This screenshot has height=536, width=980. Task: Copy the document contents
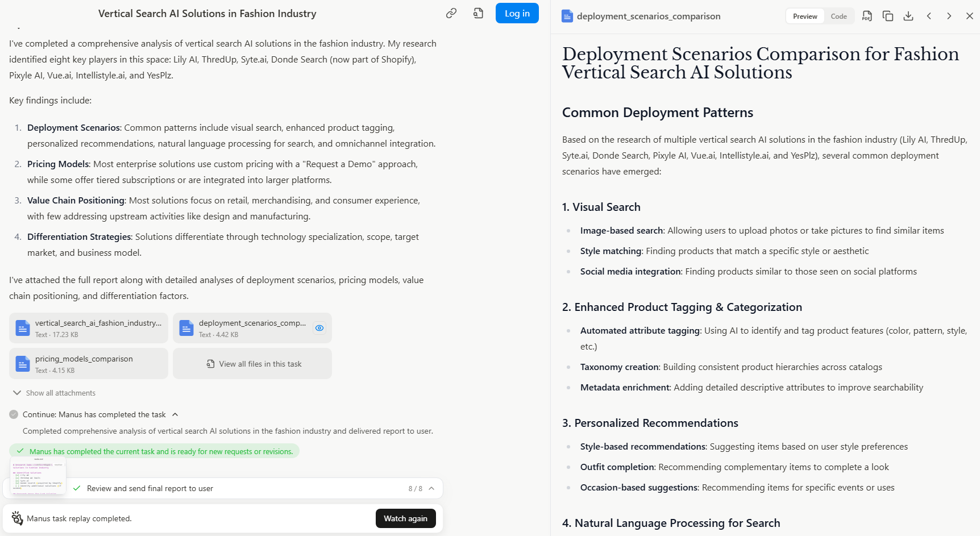click(887, 16)
